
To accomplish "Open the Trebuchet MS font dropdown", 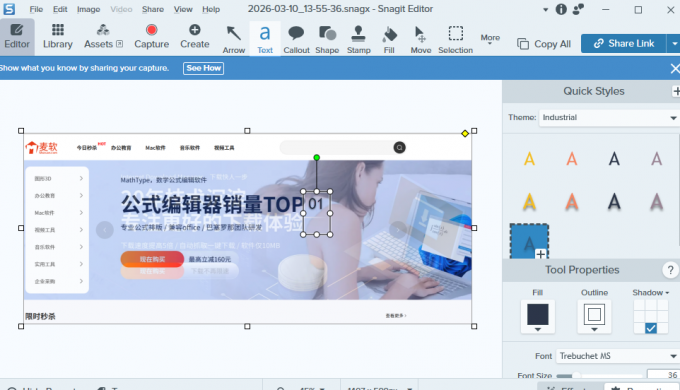I will coord(618,356).
